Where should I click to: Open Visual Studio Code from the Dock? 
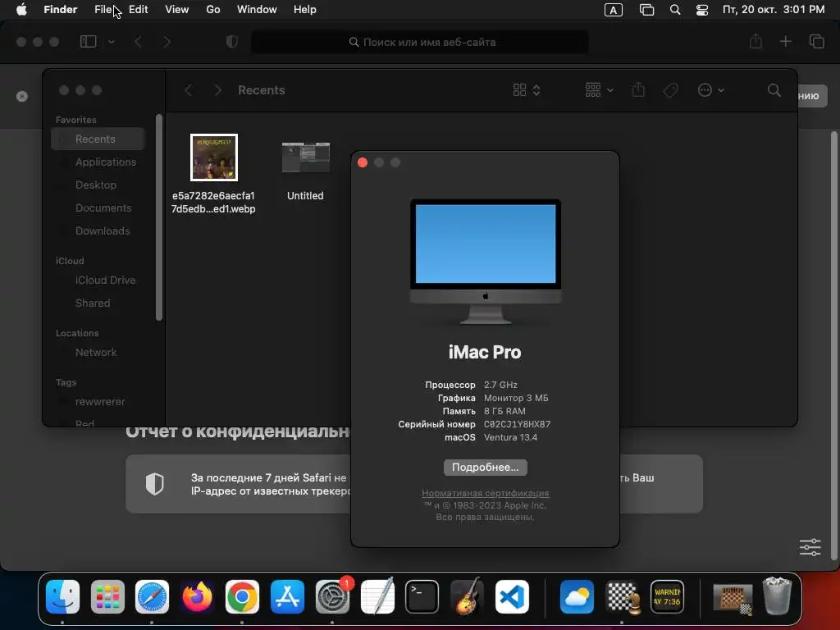(512, 596)
